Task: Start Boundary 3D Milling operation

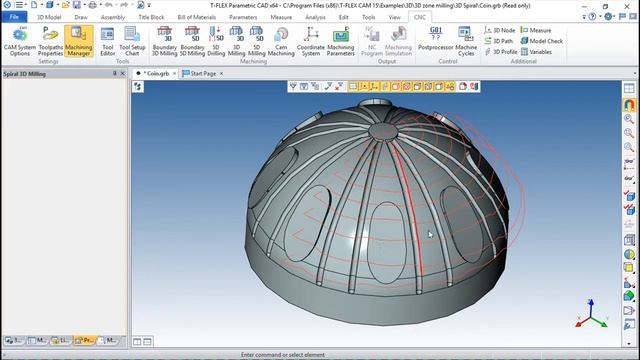Action: click(x=164, y=41)
